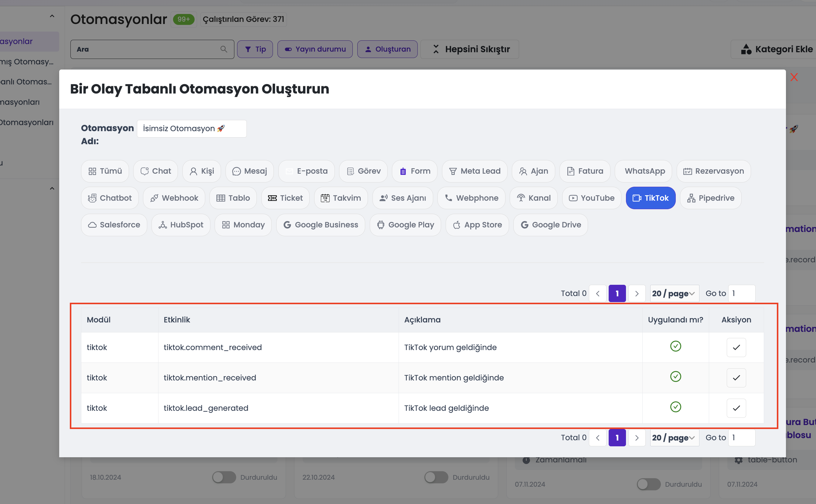Click top Go to page input

click(742, 293)
